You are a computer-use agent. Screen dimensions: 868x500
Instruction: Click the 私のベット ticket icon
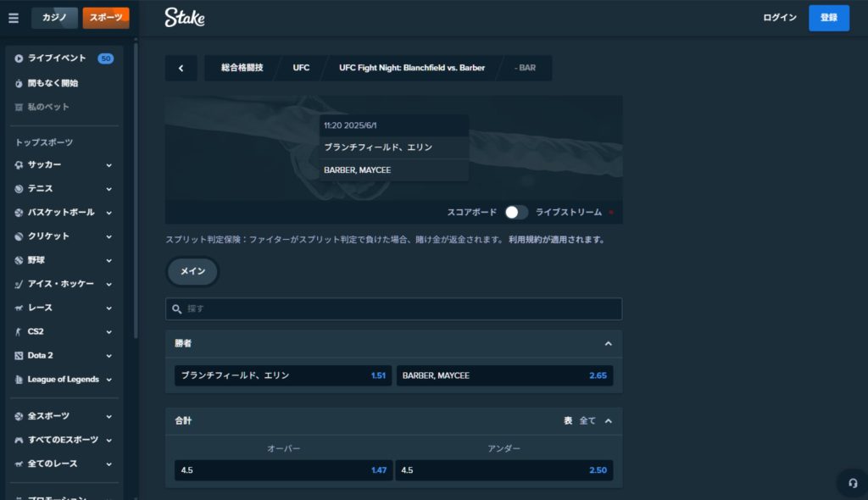point(19,107)
